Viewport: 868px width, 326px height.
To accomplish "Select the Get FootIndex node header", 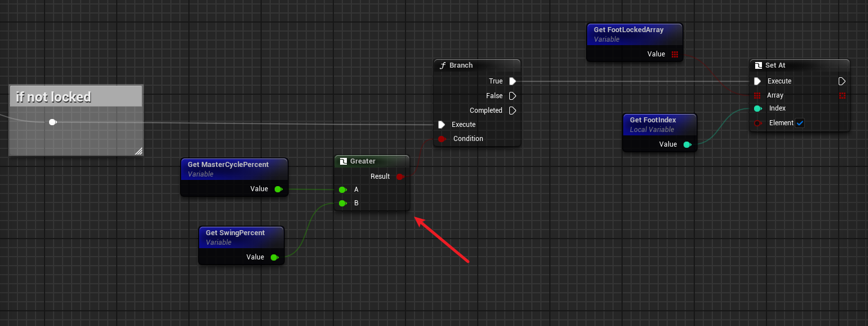I will (660, 124).
